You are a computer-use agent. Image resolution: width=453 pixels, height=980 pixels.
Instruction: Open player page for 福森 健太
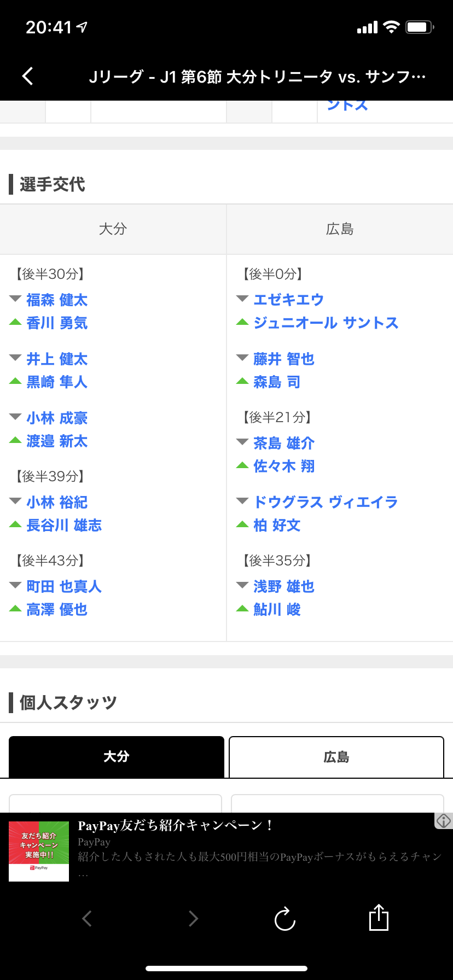click(57, 300)
